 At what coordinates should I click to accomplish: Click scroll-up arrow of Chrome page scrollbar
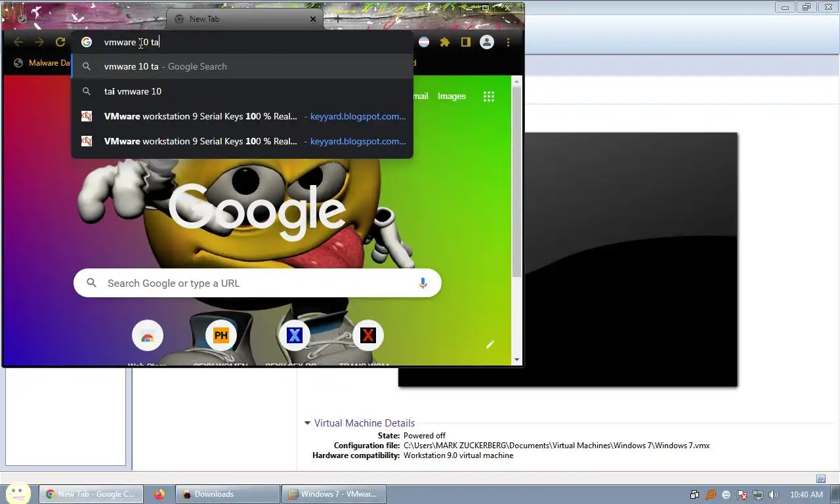[x=517, y=81]
